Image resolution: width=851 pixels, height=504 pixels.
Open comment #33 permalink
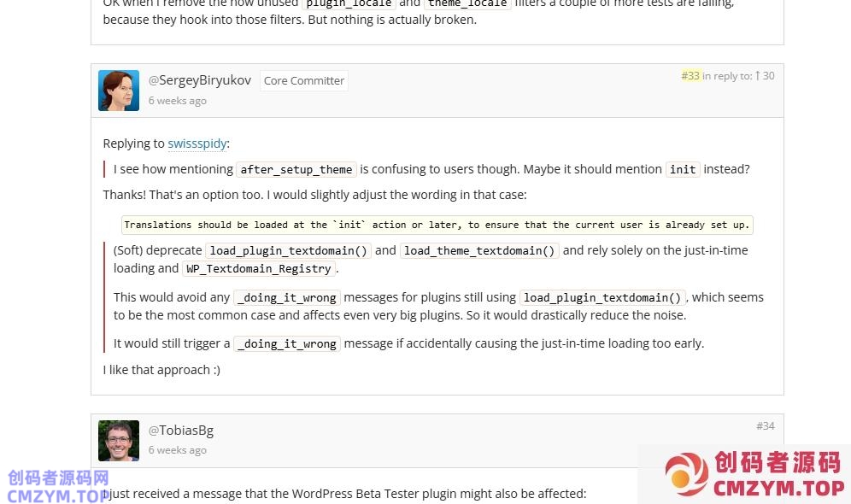(690, 76)
